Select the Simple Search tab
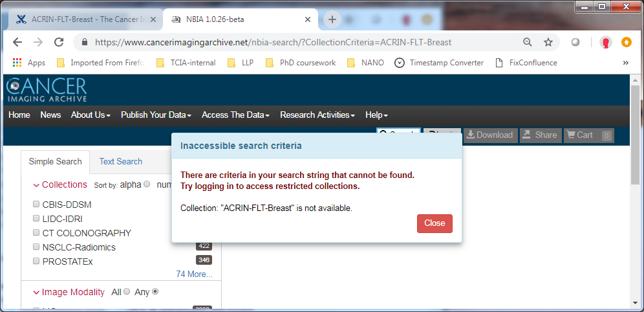Screen dimensions: 644x312 tap(55, 162)
